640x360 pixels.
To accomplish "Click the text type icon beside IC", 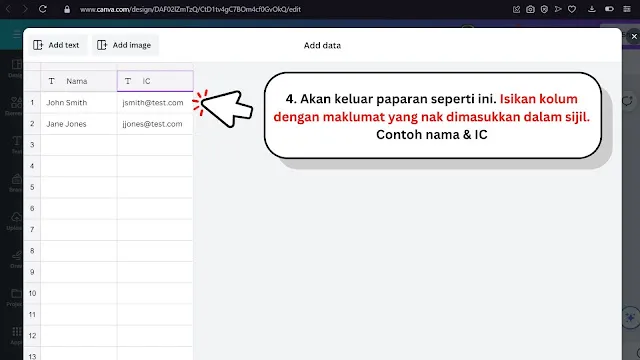I will (x=128, y=81).
